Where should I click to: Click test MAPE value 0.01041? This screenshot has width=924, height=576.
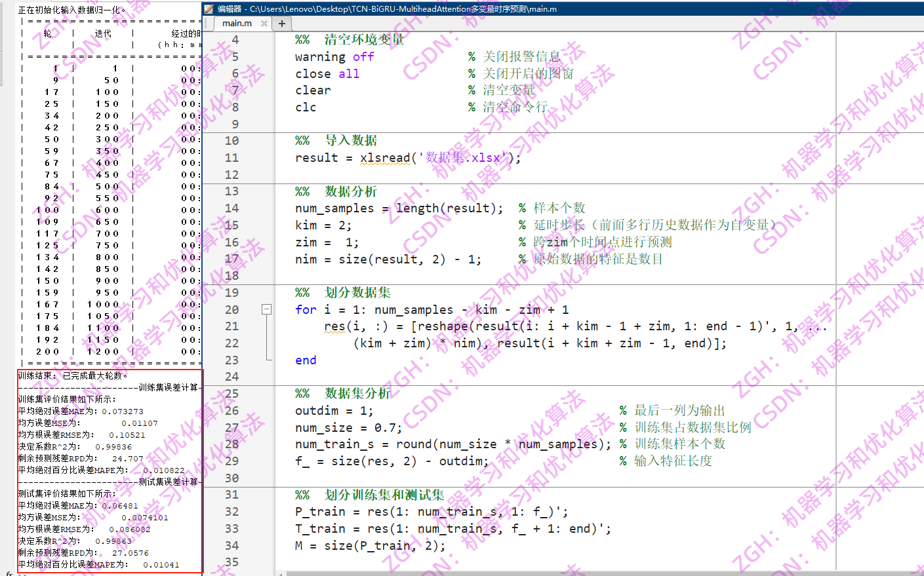point(161,565)
